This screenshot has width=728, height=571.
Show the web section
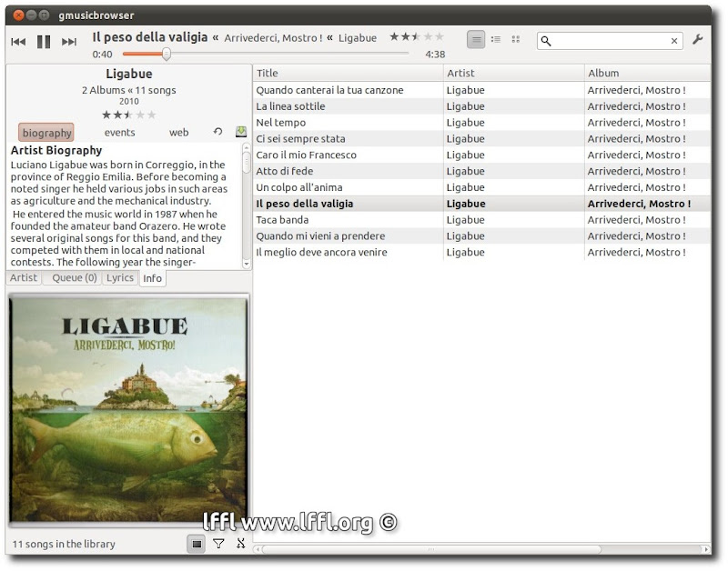coord(178,133)
